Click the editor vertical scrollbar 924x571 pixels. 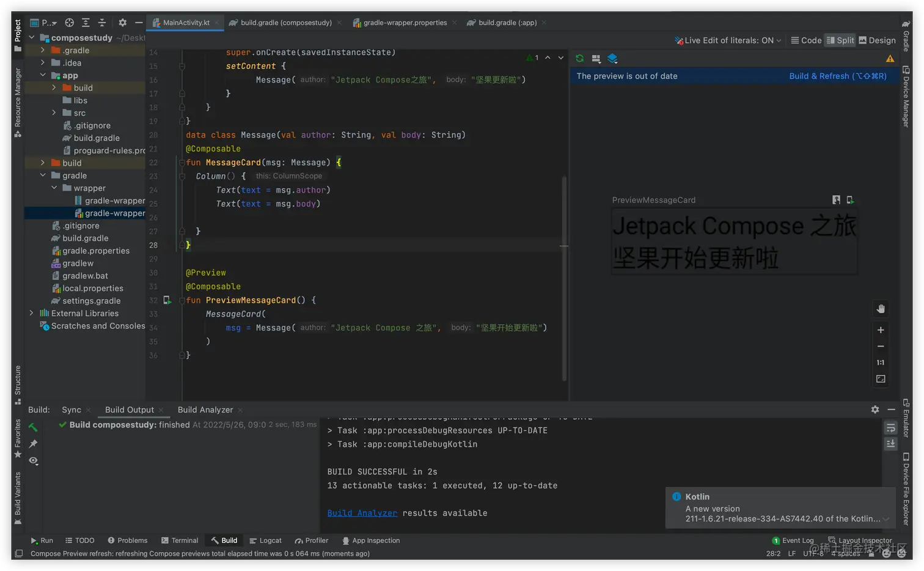[563, 278]
